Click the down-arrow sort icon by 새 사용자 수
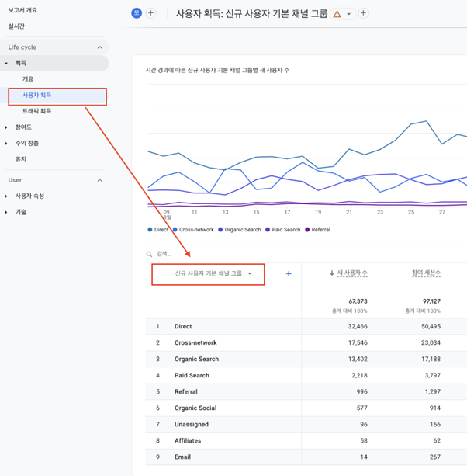 pyautogui.click(x=332, y=273)
